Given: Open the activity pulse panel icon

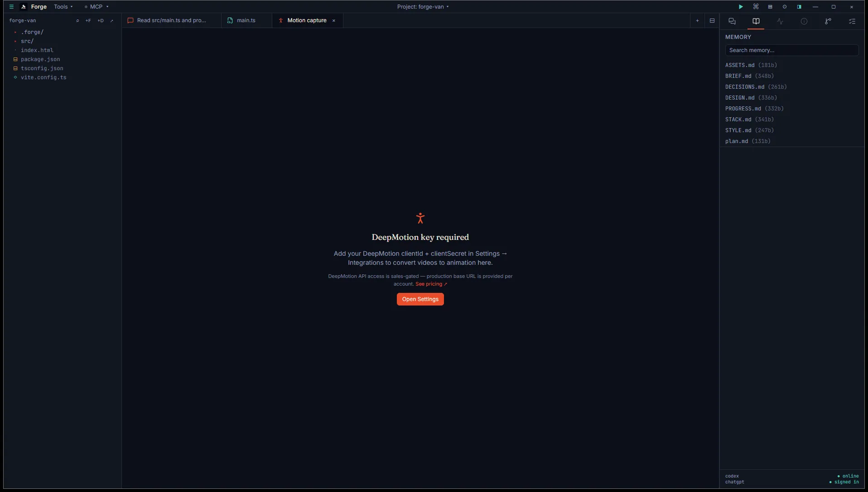Looking at the screenshot, I should click(780, 21).
